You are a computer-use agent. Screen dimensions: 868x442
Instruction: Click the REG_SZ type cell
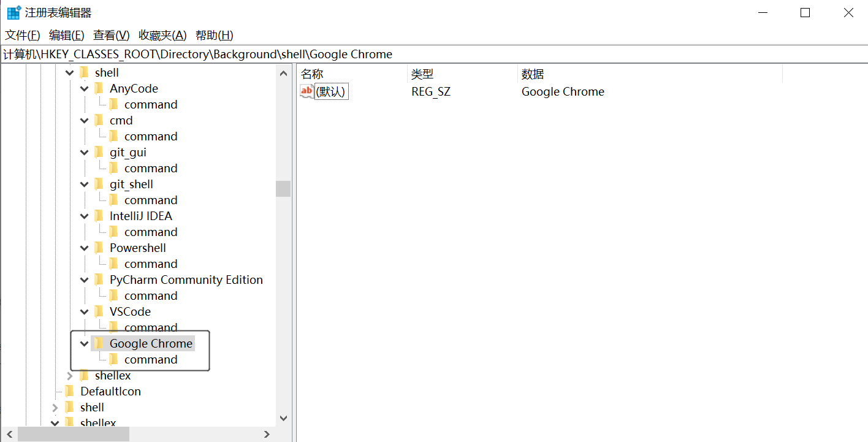click(x=431, y=92)
